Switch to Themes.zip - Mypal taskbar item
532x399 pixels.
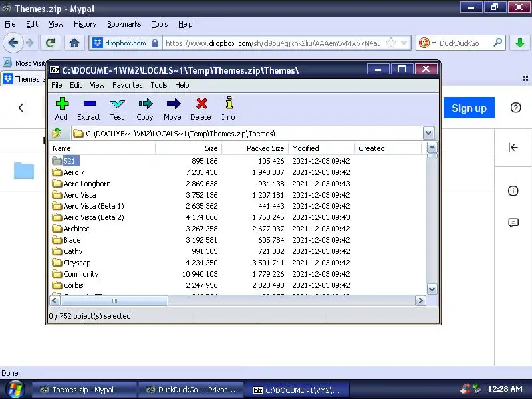tap(84, 390)
